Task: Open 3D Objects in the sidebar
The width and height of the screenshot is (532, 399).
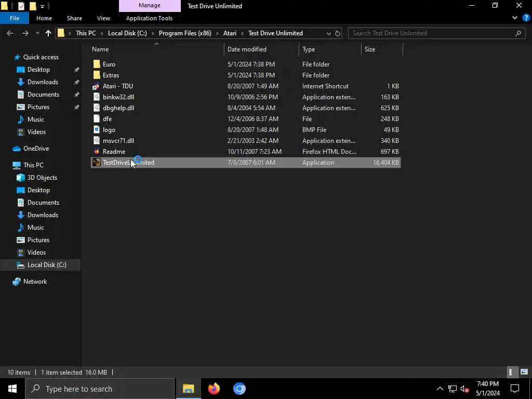Action: click(42, 178)
